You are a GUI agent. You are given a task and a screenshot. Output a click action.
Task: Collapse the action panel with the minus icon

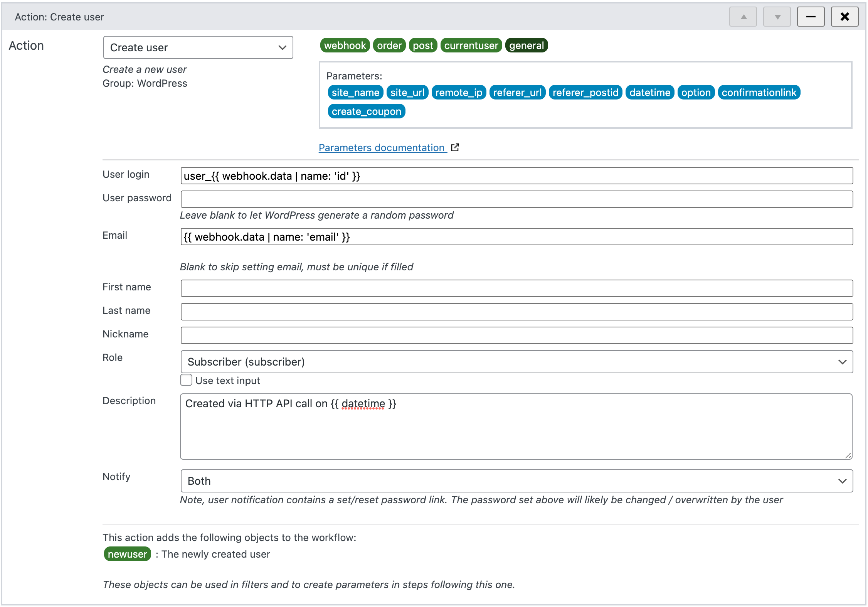pyautogui.click(x=810, y=17)
